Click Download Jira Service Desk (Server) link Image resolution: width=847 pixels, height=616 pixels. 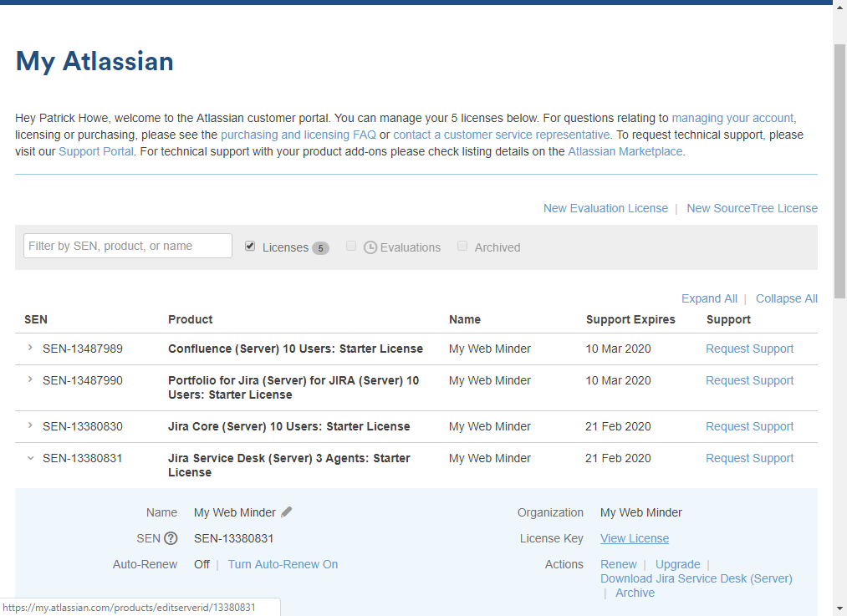tap(696, 578)
